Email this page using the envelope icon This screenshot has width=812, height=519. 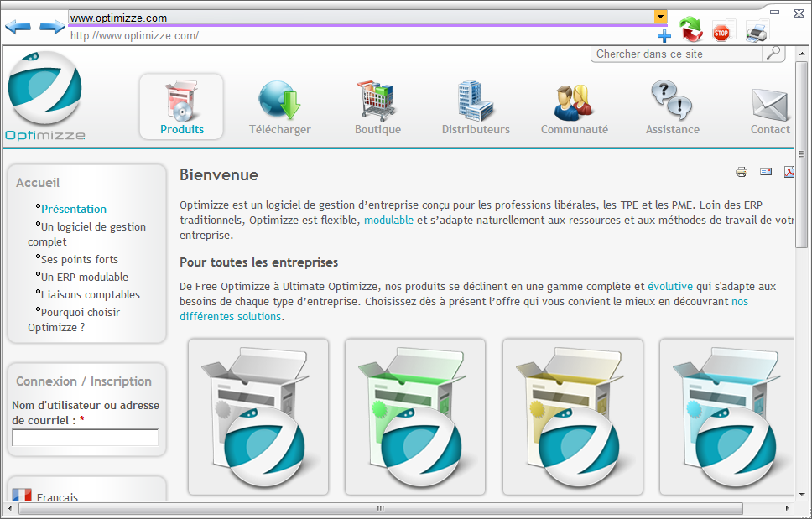click(765, 172)
